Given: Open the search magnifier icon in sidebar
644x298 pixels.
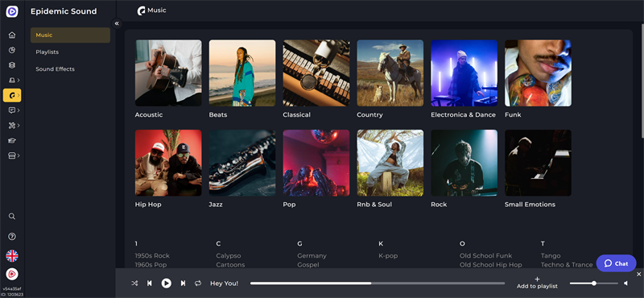Looking at the screenshot, I should click(12, 216).
